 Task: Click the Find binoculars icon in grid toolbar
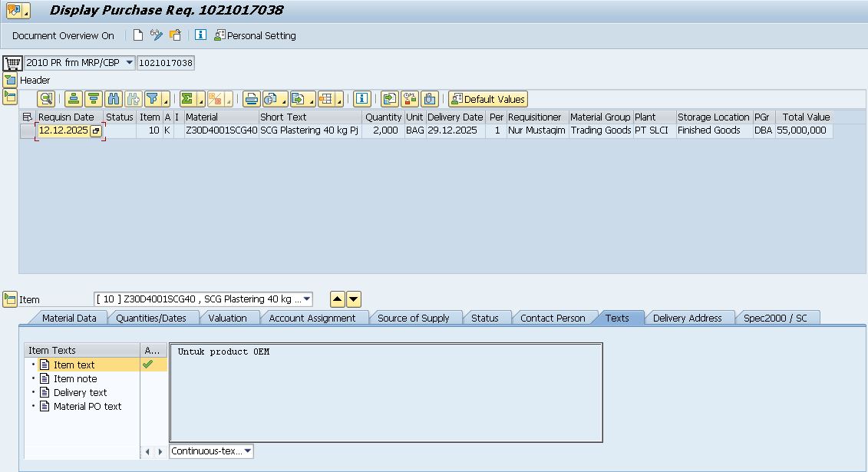114,99
